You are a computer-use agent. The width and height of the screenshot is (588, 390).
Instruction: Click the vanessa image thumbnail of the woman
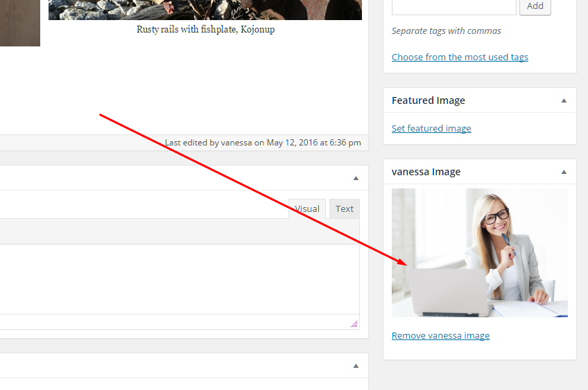(479, 252)
